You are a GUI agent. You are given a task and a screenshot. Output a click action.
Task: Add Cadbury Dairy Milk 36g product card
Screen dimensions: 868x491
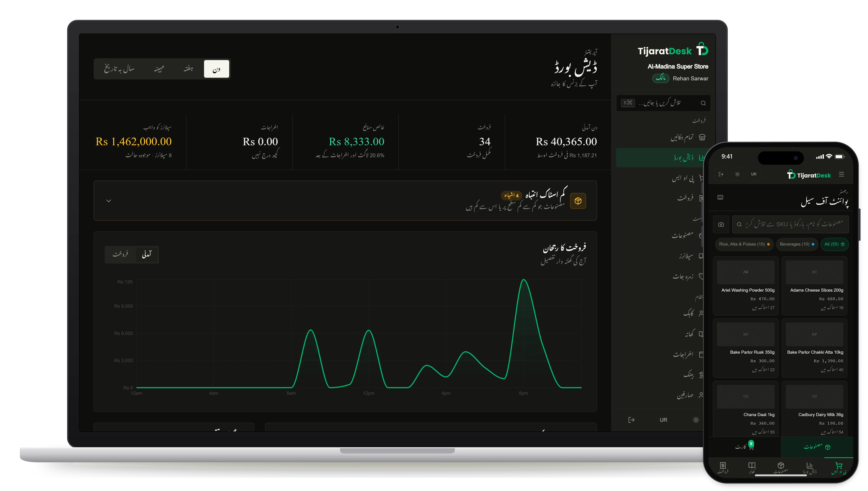click(x=814, y=409)
